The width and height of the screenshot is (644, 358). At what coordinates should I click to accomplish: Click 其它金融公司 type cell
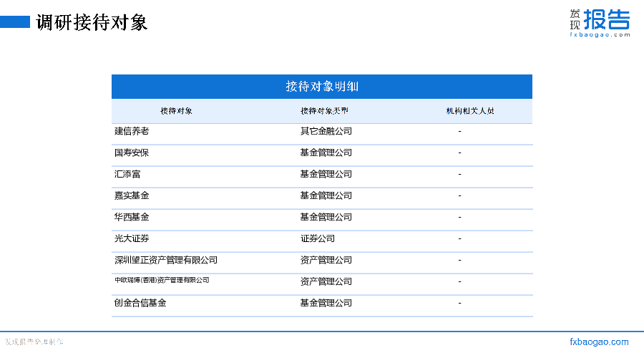pyautogui.click(x=326, y=131)
